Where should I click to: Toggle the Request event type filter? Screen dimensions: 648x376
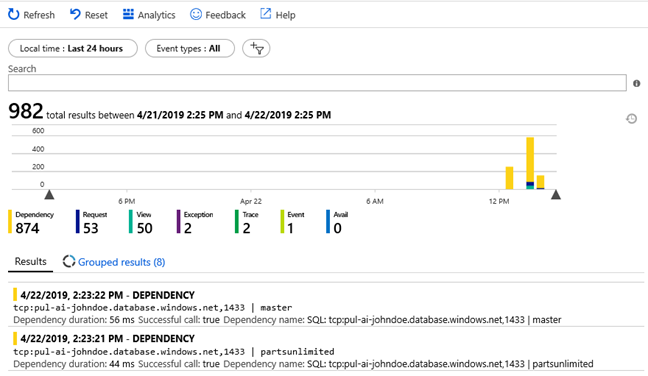coord(92,222)
